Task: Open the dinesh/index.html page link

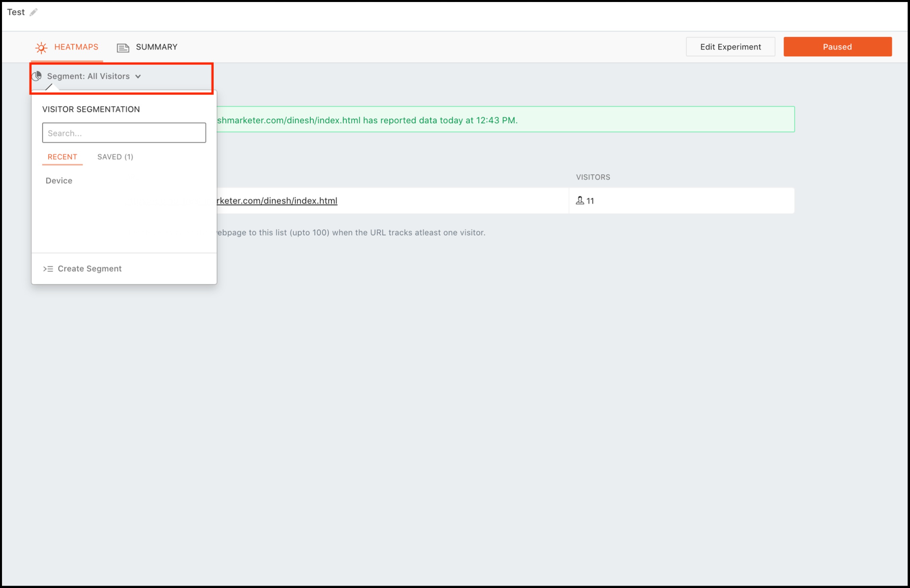Action: (x=276, y=201)
